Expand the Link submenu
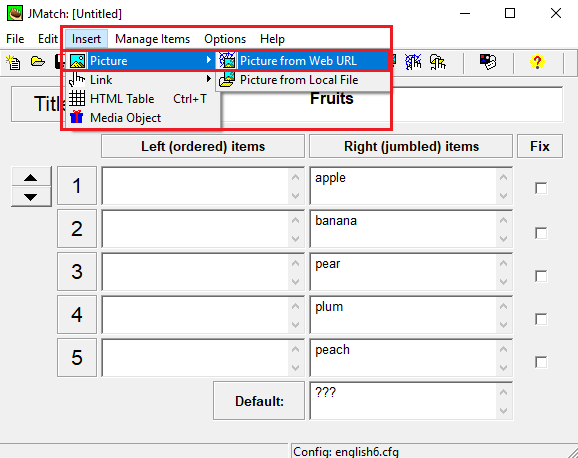This screenshot has width=578, height=458. [140, 80]
